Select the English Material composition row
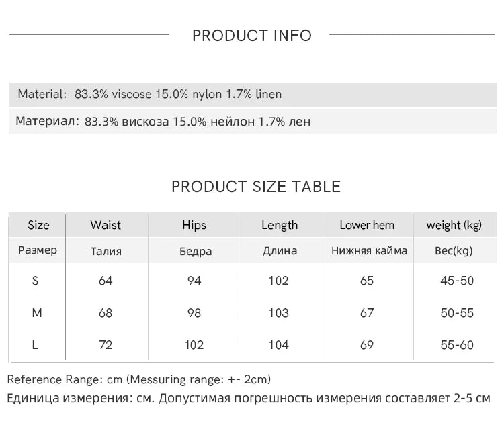This screenshot has width=504, height=423. [x=253, y=95]
